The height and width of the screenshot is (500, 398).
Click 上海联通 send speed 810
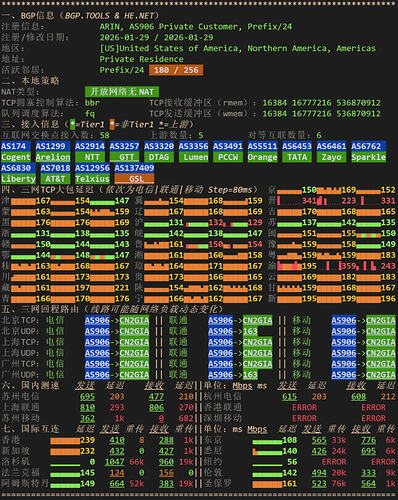[87, 407]
